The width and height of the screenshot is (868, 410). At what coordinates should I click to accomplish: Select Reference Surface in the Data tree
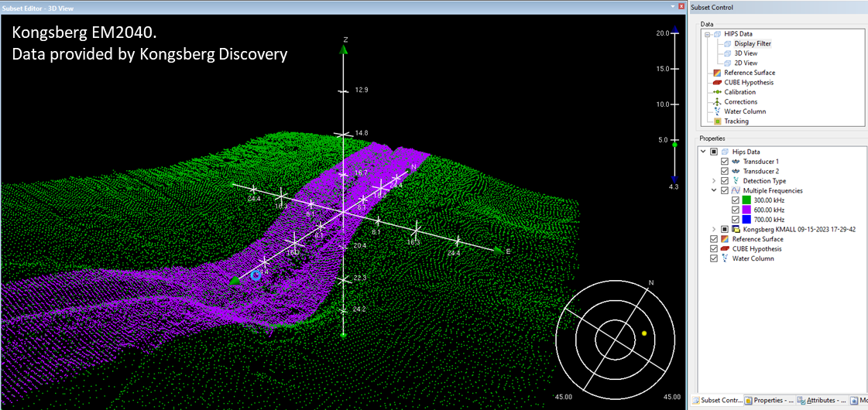pos(749,73)
